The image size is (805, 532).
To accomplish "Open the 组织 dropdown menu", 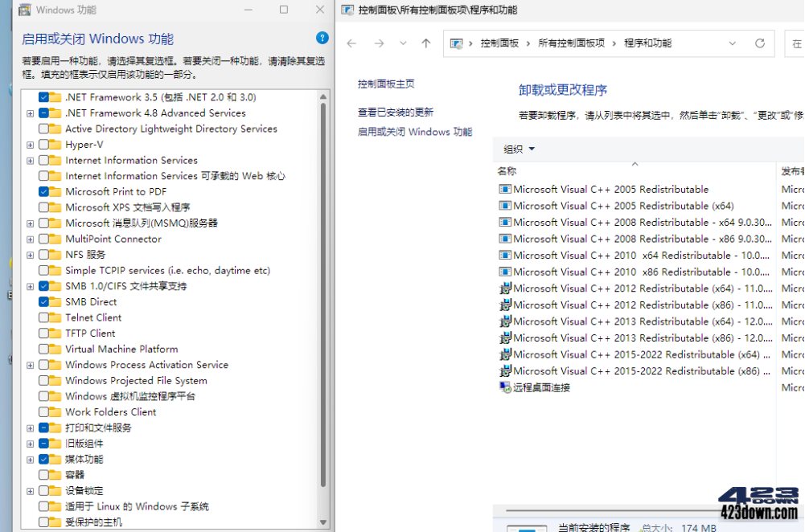I will click(519, 148).
